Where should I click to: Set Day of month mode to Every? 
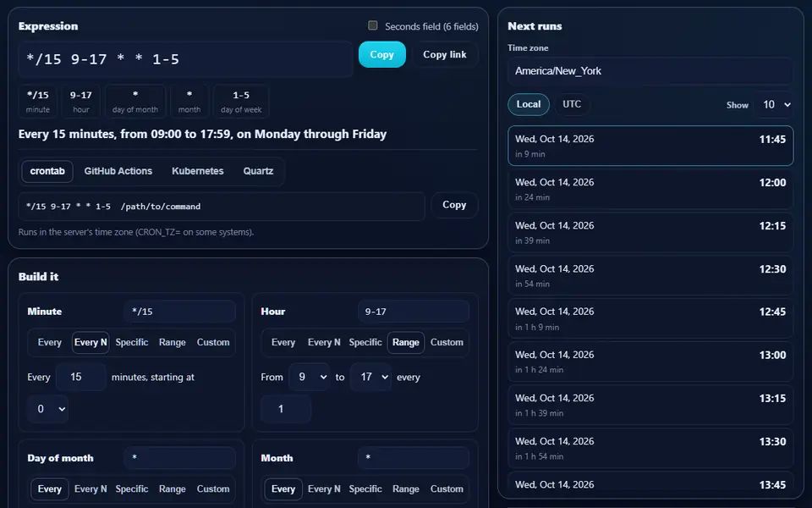(50, 489)
